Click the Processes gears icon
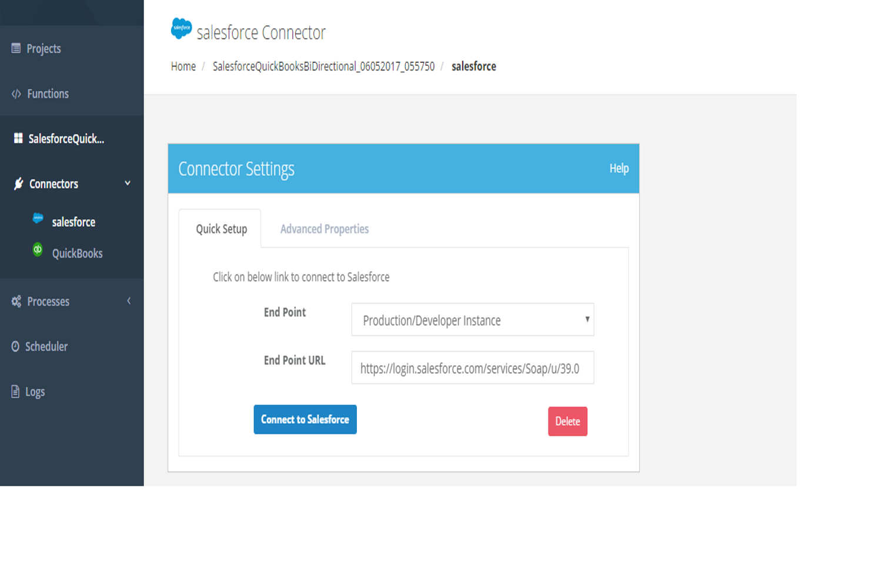The height and width of the screenshot is (588, 882). (x=16, y=301)
